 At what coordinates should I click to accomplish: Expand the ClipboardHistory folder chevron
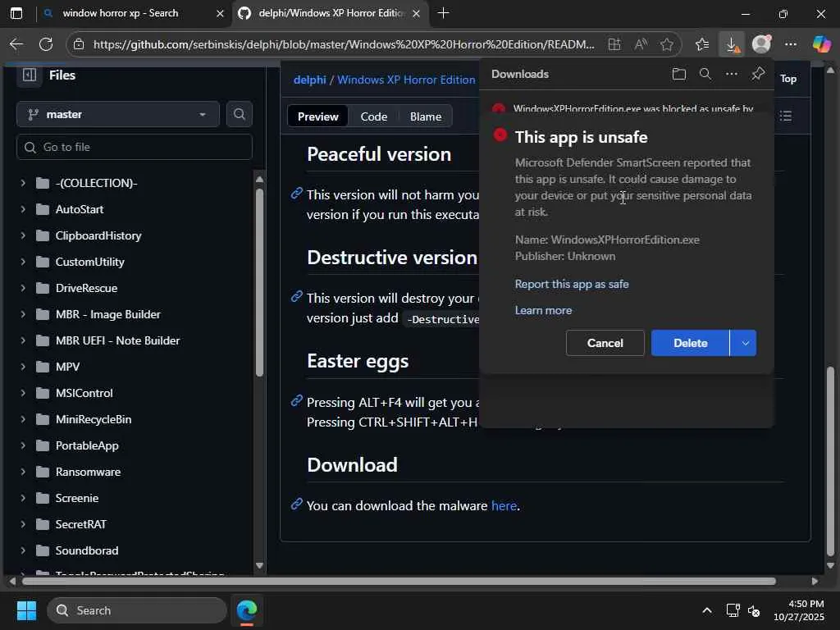tap(22, 235)
